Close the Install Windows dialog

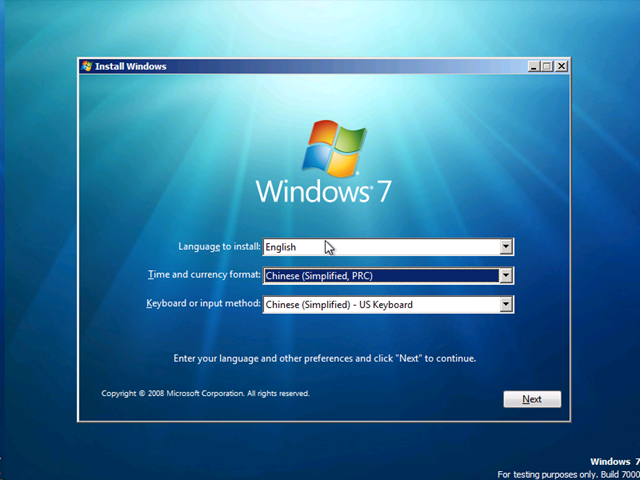click(562, 66)
